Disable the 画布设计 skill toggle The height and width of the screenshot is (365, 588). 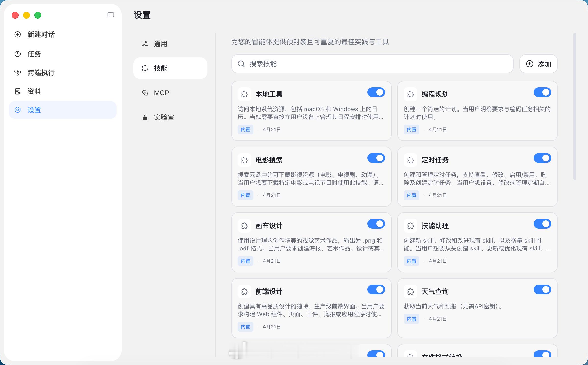[x=376, y=224]
